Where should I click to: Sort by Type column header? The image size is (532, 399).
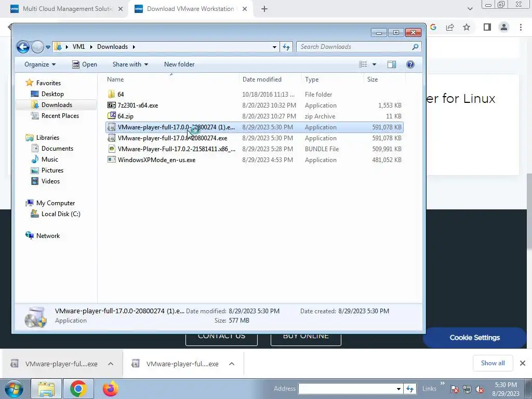pyautogui.click(x=332, y=79)
